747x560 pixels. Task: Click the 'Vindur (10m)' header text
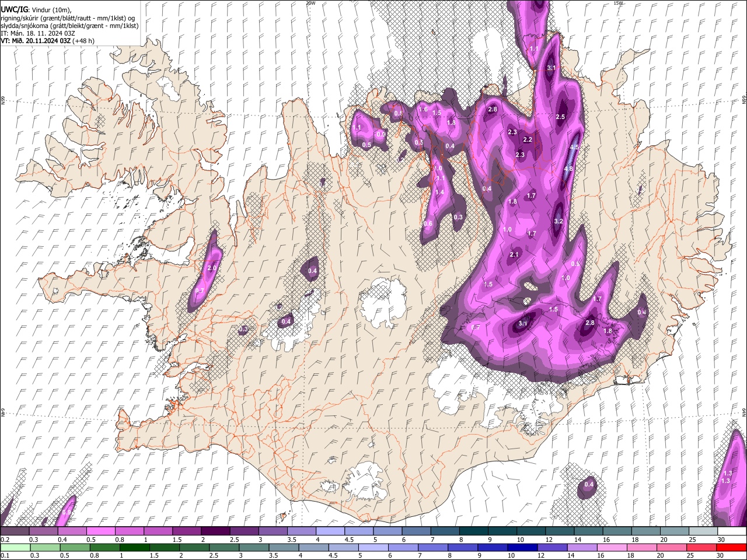(51, 10)
